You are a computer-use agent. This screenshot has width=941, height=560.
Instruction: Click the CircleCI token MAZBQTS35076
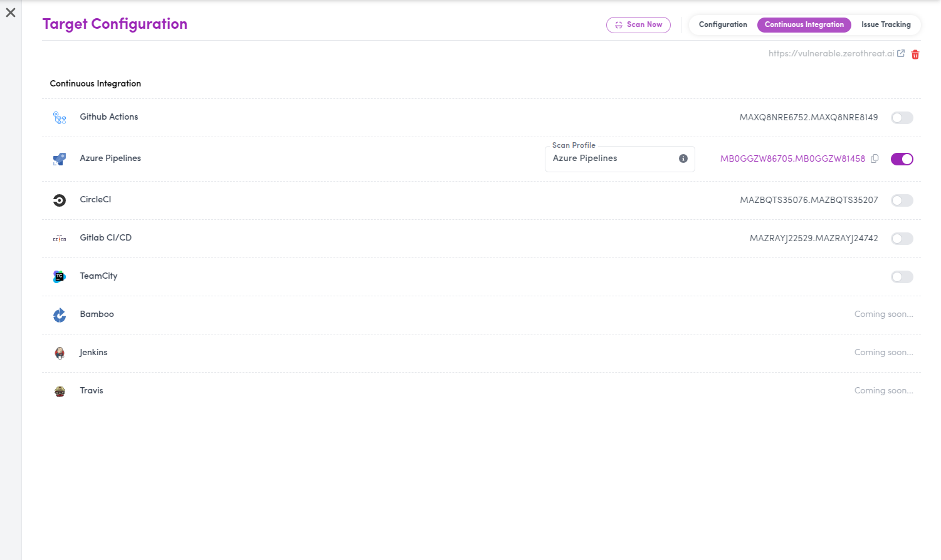coord(809,200)
